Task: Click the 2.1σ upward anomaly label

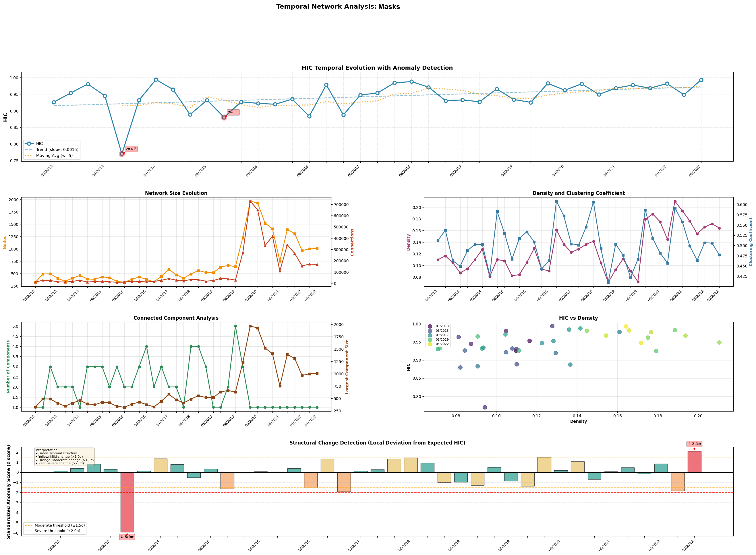Action: (x=694, y=444)
